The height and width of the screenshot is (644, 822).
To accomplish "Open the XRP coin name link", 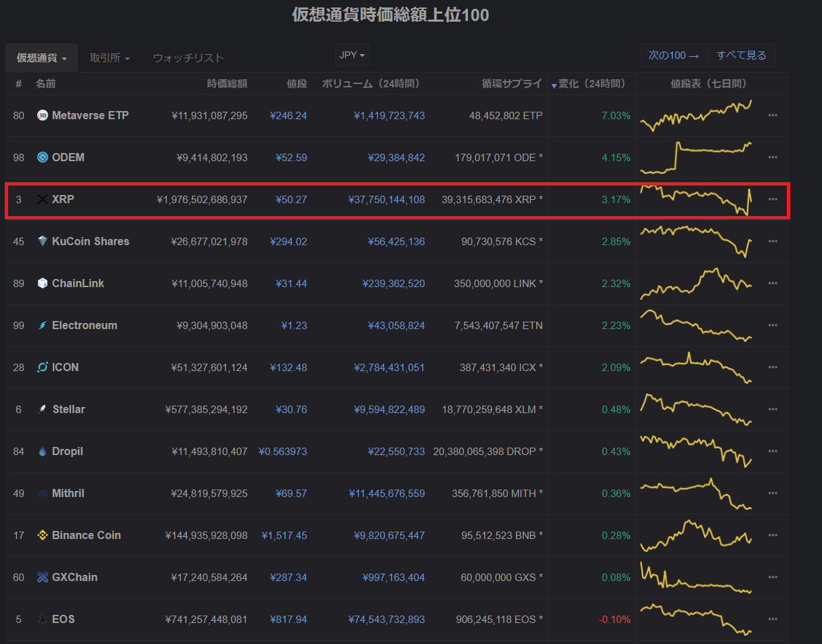I will (63, 200).
